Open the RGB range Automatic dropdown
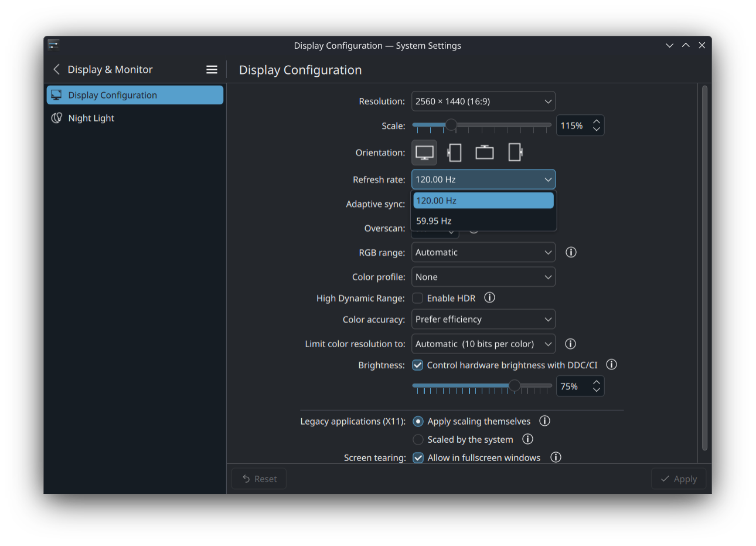The height and width of the screenshot is (546, 756). point(483,252)
